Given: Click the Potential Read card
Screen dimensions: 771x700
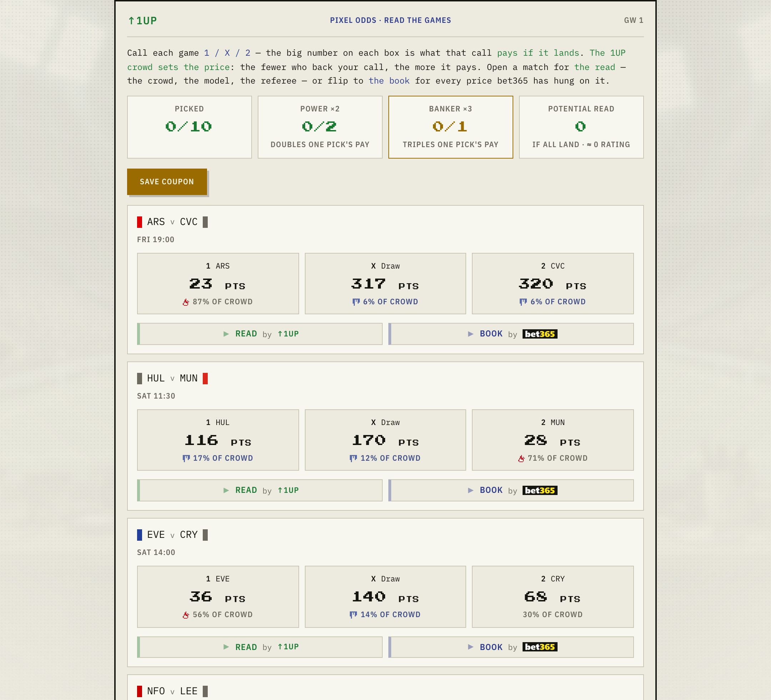Looking at the screenshot, I should tap(581, 127).
